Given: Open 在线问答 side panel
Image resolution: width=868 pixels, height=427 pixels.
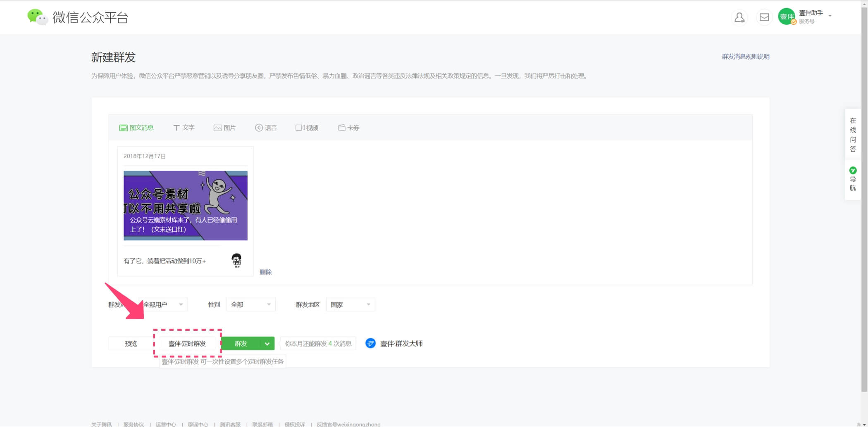Looking at the screenshot, I should point(853,135).
